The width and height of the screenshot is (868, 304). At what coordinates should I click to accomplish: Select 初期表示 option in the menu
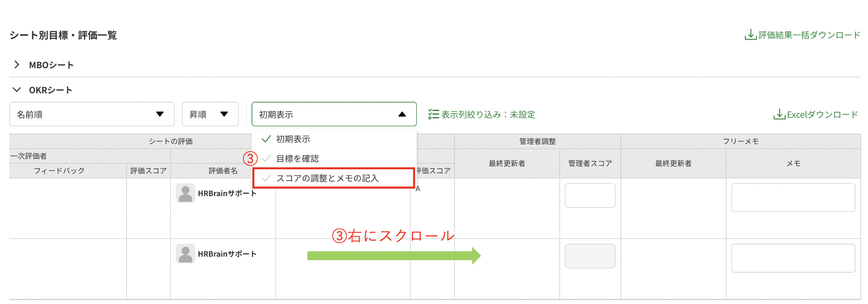tap(293, 139)
